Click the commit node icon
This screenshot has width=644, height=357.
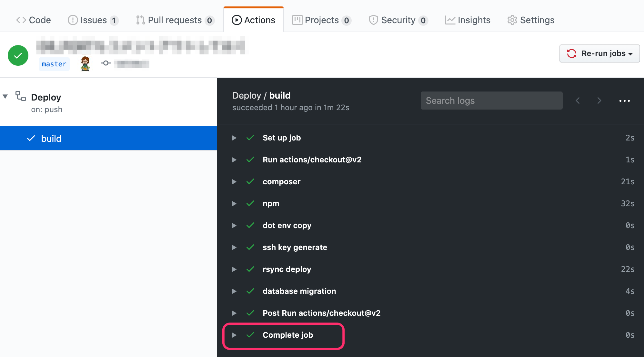coord(106,63)
